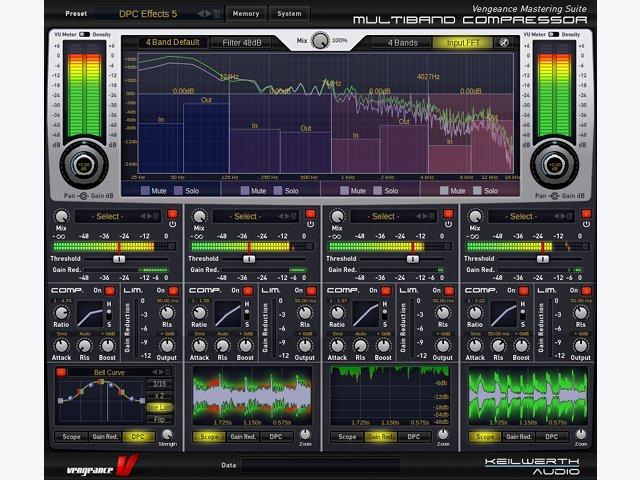Switch band 4 display to DPC tab
The height and width of the screenshot is (480, 640).
(552, 437)
